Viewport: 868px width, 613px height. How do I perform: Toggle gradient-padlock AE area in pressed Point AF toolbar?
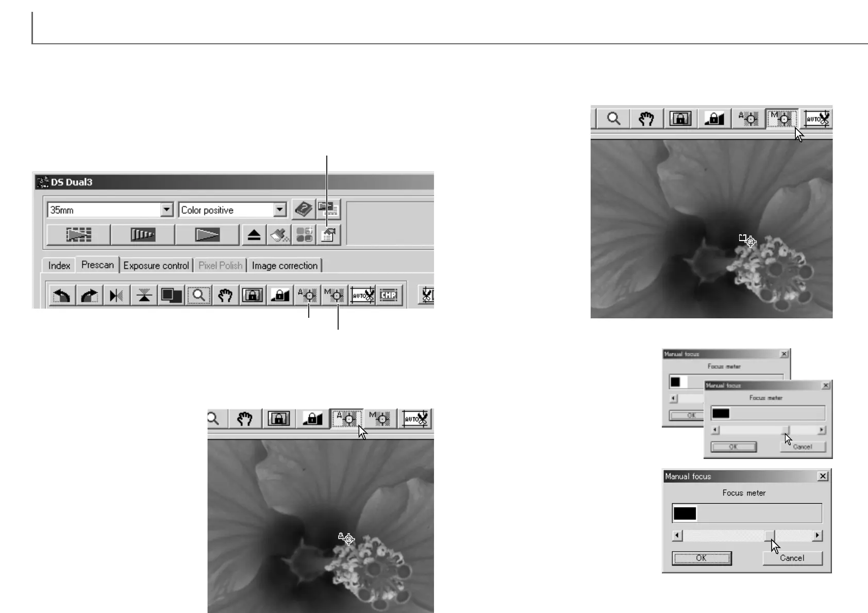[312, 418]
